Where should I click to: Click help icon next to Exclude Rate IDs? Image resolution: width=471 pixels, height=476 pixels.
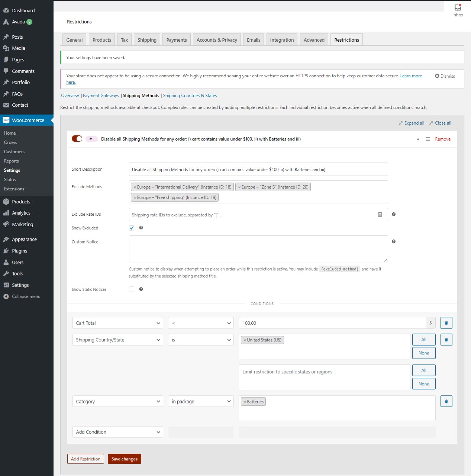coord(394,214)
